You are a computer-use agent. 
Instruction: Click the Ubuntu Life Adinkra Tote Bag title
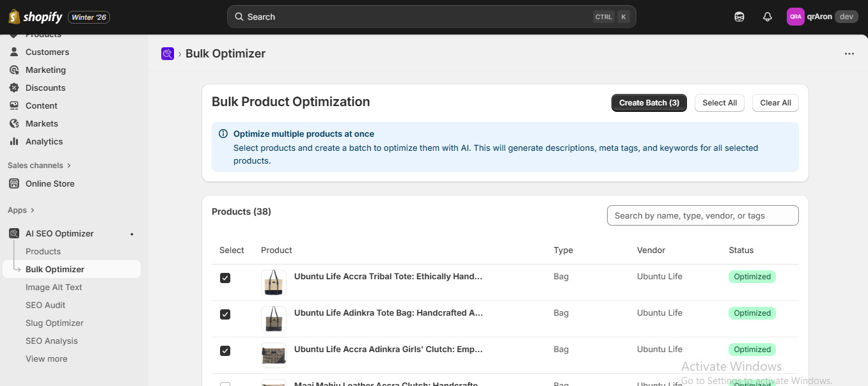coord(388,313)
